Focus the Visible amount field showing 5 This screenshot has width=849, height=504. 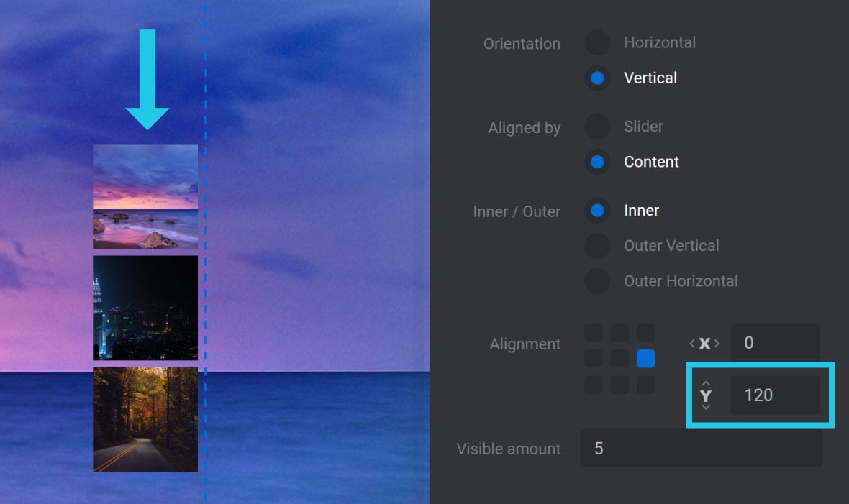tap(702, 448)
